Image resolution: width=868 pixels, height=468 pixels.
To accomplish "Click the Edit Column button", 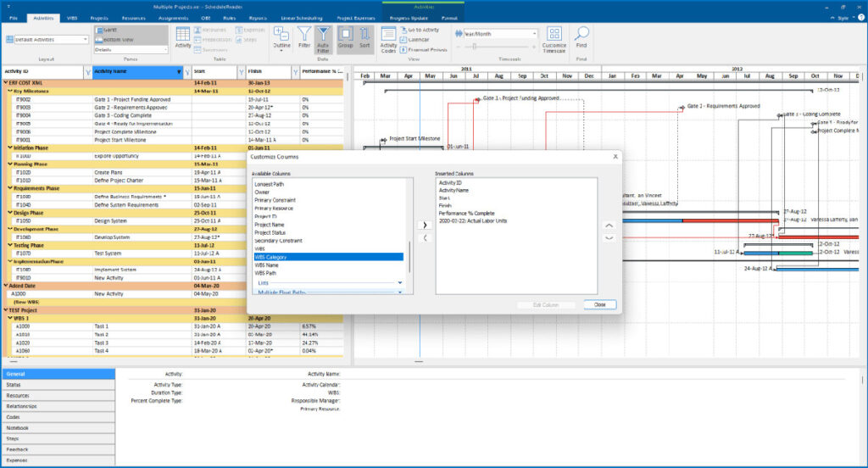I will pyautogui.click(x=546, y=304).
